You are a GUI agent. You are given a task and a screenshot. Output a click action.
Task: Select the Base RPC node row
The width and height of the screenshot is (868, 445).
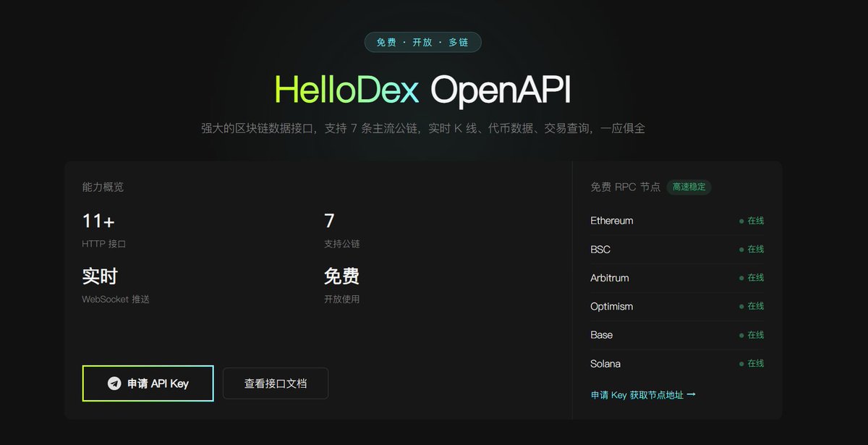[677, 335]
